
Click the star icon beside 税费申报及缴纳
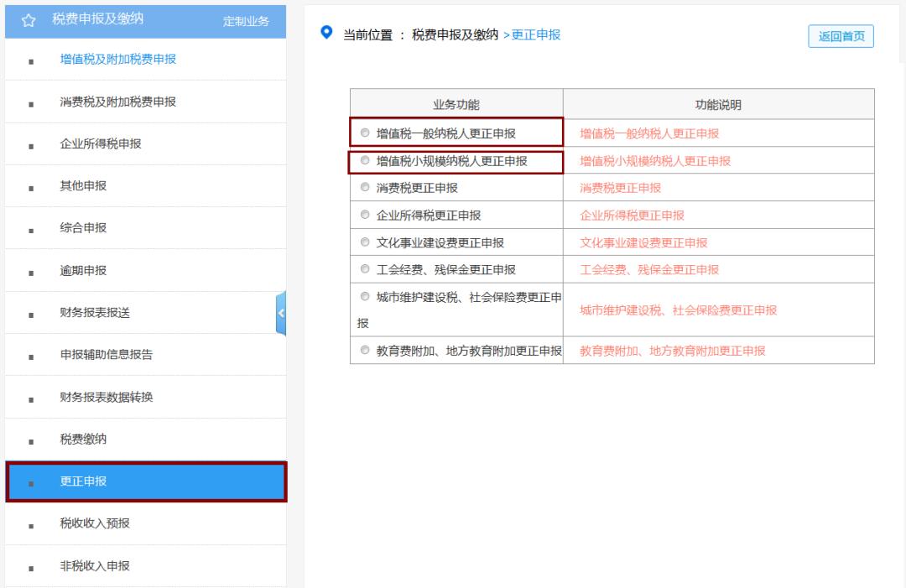click(x=29, y=21)
